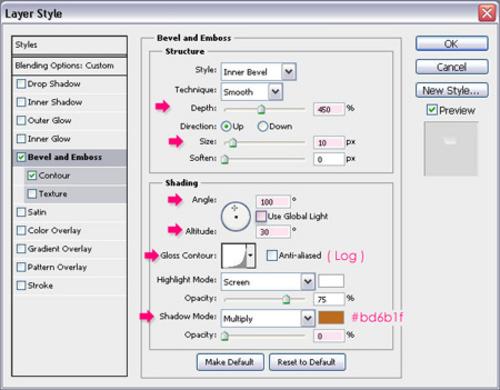
Task: Open the Gloss Contour curve picker
Action: 238,256
